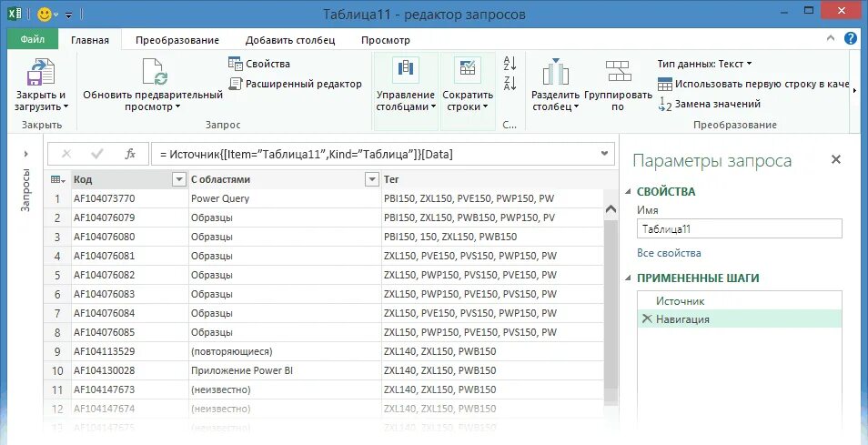Select the Приложение Power BI cell
The image size is (868, 445).
click(285, 370)
